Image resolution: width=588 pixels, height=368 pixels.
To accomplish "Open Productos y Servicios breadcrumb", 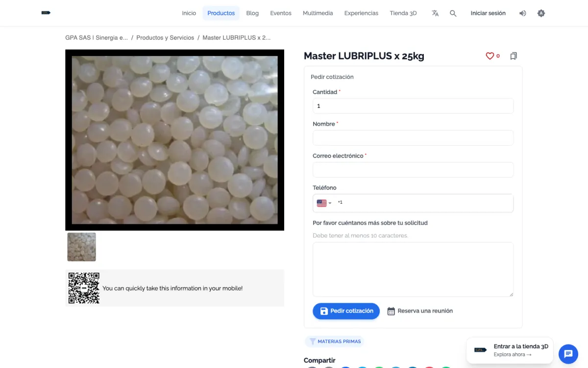I will click(165, 37).
